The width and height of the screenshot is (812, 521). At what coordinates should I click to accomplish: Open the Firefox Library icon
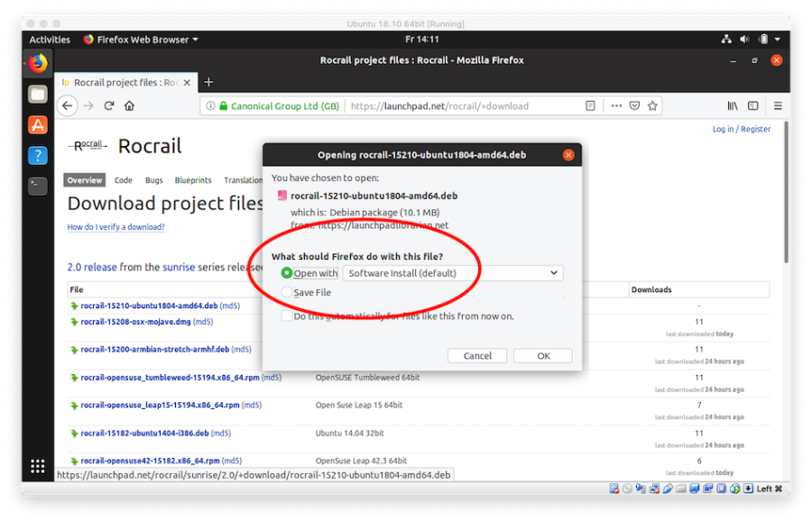[733, 105]
